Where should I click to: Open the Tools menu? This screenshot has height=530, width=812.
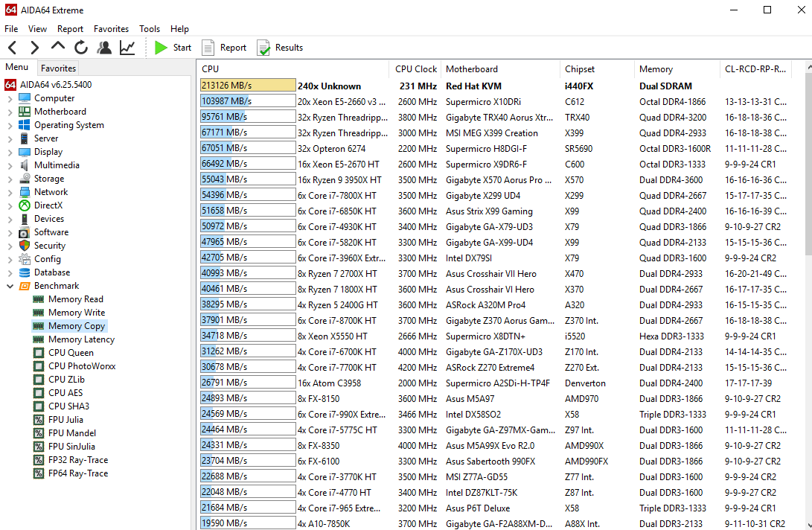(149, 29)
